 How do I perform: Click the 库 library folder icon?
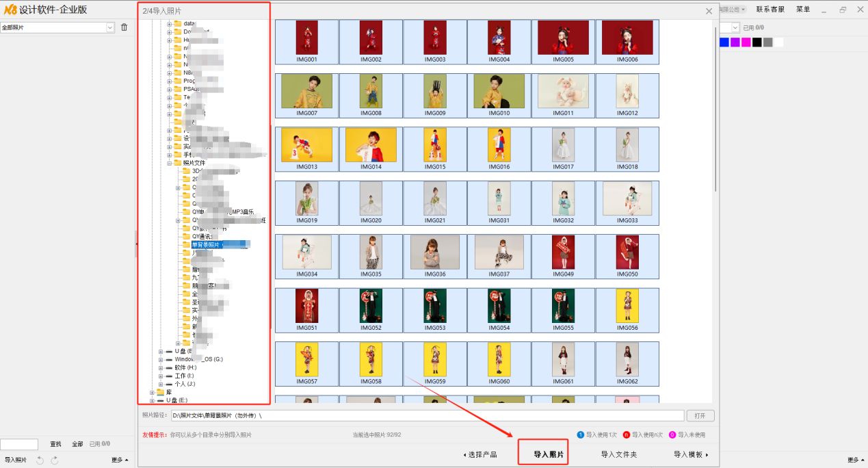[160, 392]
